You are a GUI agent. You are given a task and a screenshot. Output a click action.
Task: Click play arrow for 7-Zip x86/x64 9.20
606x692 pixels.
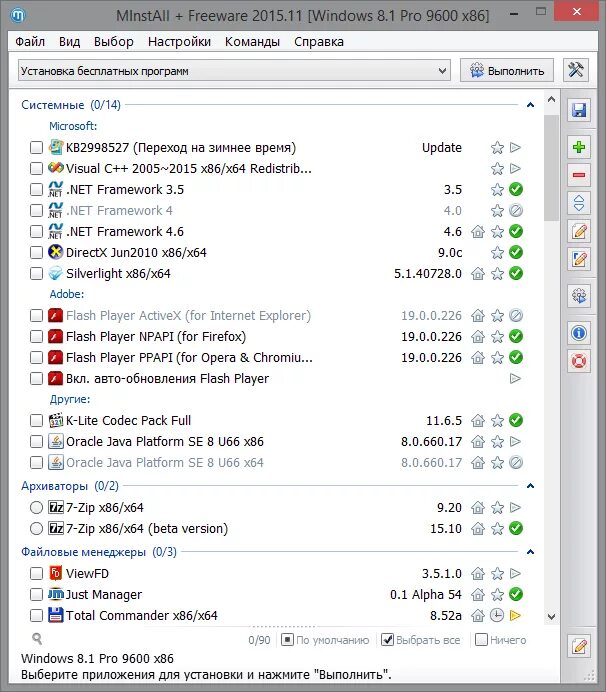pyautogui.click(x=516, y=508)
